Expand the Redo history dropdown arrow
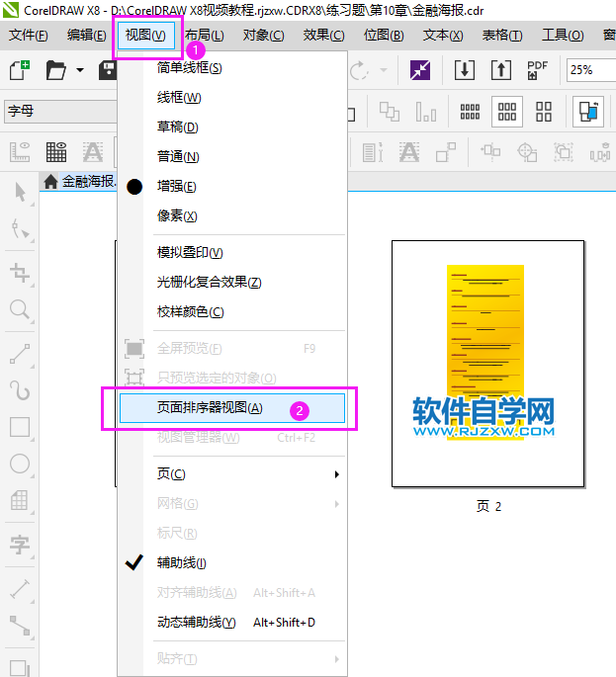616x677 pixels. click(x=384, y=70)
